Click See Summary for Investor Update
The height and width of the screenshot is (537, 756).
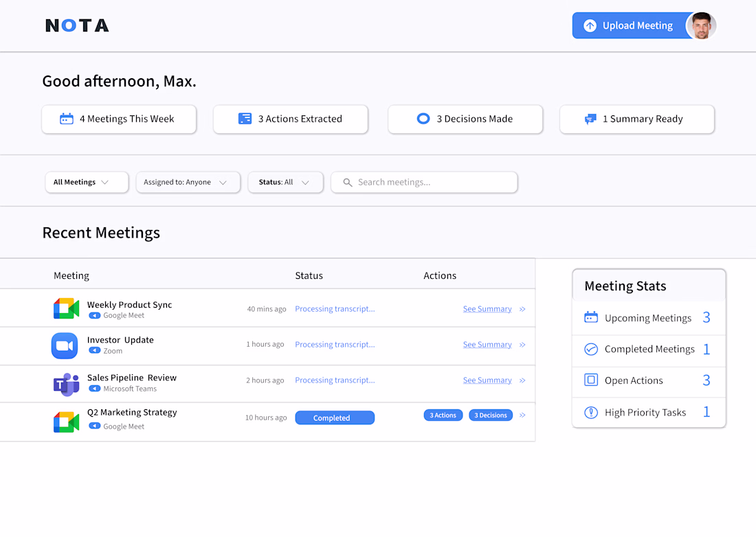[x=487, y=344]
